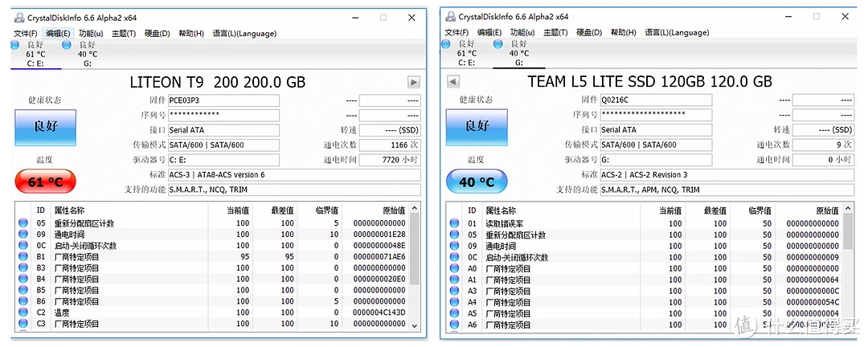Open 语言(L)(Language) menu in left window
The height and width of the screenshot is (347, 868).
click(x=244, y=33)
